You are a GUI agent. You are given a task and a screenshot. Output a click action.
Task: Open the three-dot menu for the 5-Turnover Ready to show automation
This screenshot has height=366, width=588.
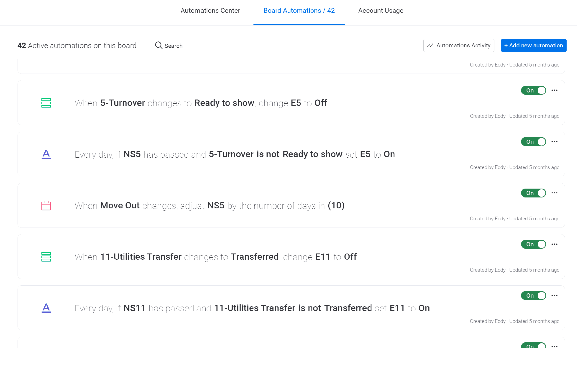tap(554, 90)
